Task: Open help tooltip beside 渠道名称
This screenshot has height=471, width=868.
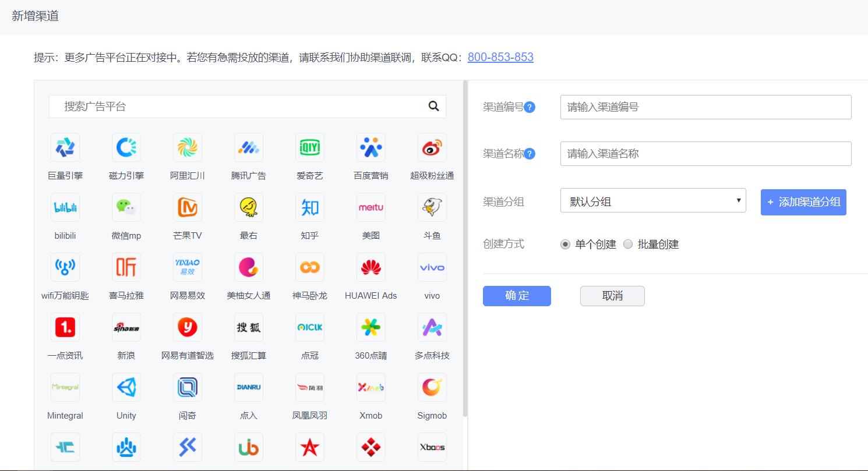Action: [530, 154]
